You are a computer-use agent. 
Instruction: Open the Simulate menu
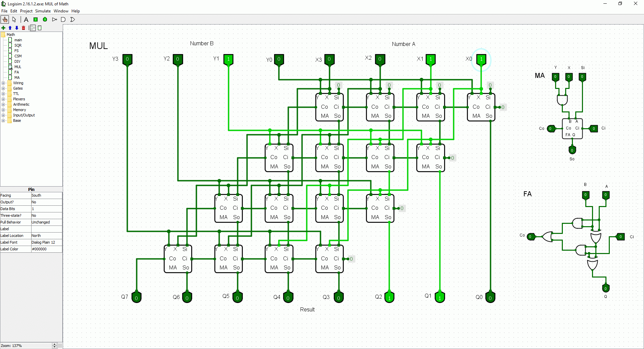point(43,11)
